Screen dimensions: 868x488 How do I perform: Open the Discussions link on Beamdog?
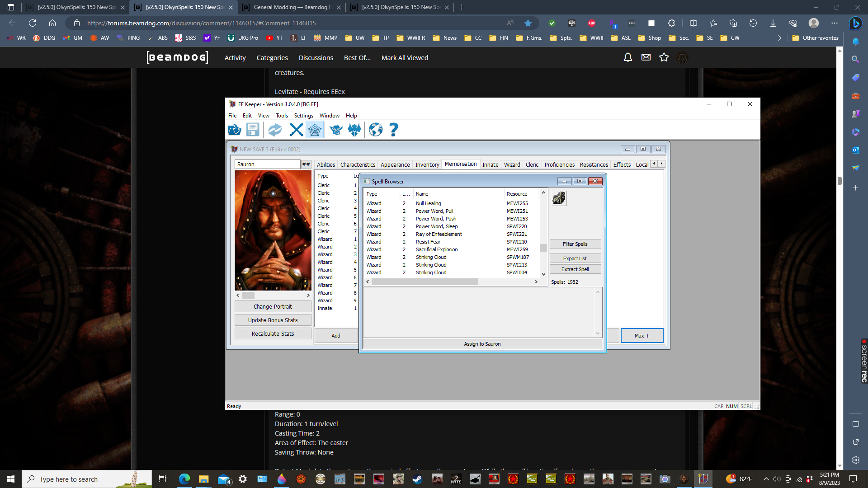pos(316,58)
